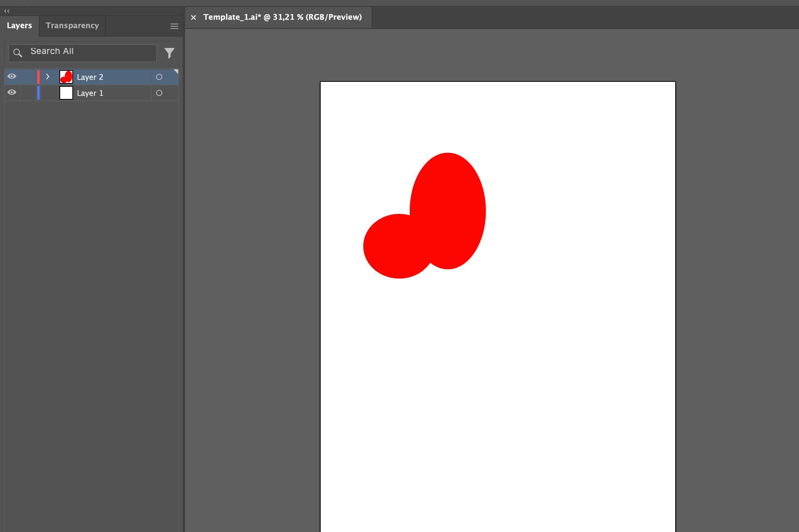Image resolution: width=799 pixels, height=532 pixels.
Task: Click Layer 2 red color bar
Action: pos(38,77)
